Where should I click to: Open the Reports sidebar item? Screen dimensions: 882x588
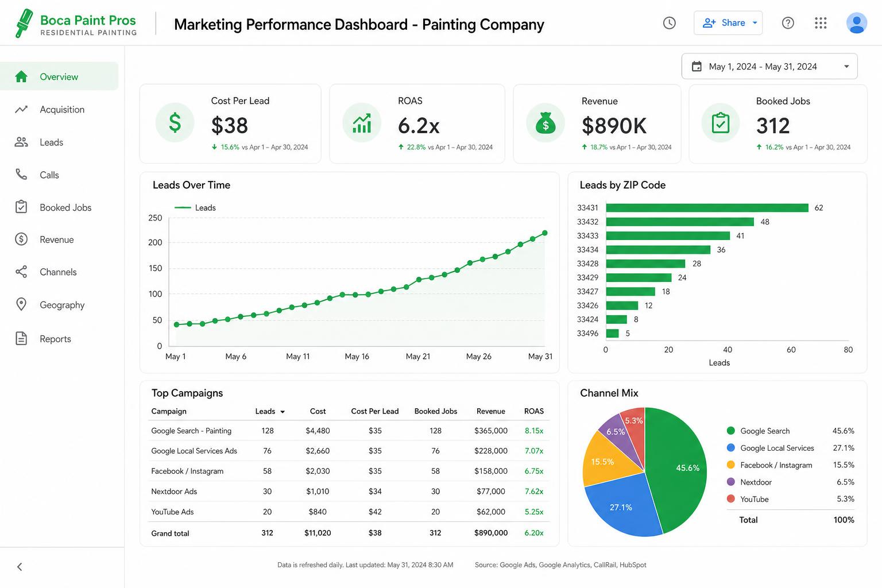59,338
